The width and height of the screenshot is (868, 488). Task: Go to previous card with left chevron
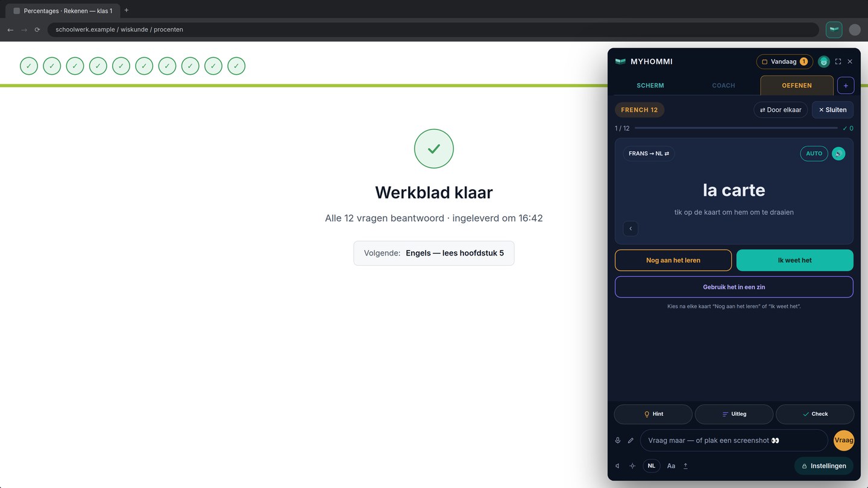pyautogui.click(x=631, y=228)
